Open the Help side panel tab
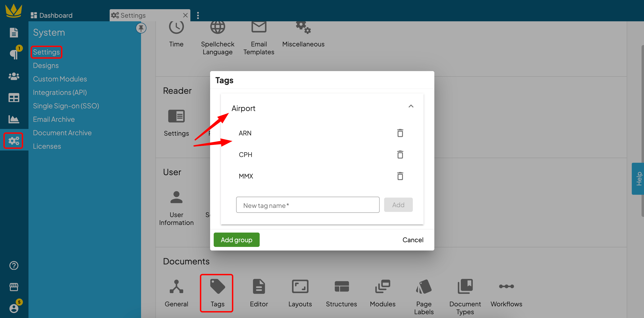The image size is (644, 318). pos(638,179)
